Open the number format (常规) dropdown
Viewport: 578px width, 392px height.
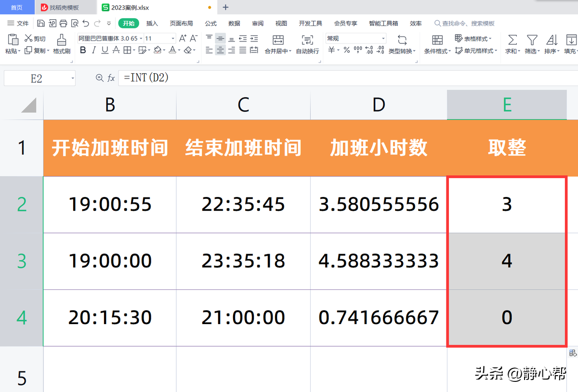[383, 39]
